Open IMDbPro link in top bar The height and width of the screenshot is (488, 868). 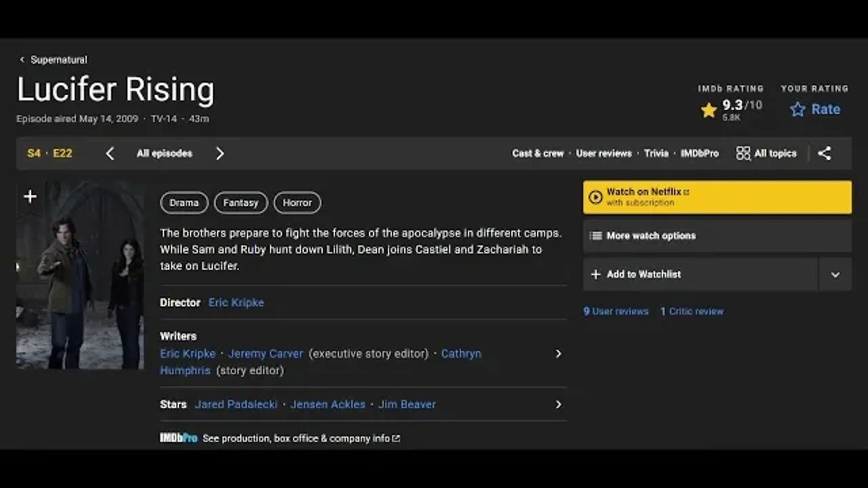click(700, 153)
